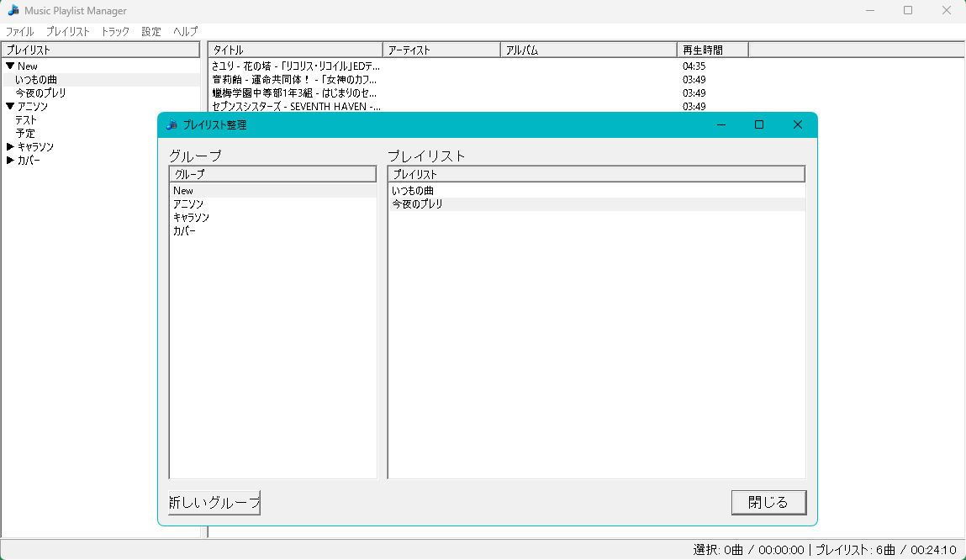Select いつもの曲 in dialog playlist list
Viewport: 966px width, 560px height.
point(597,191)
